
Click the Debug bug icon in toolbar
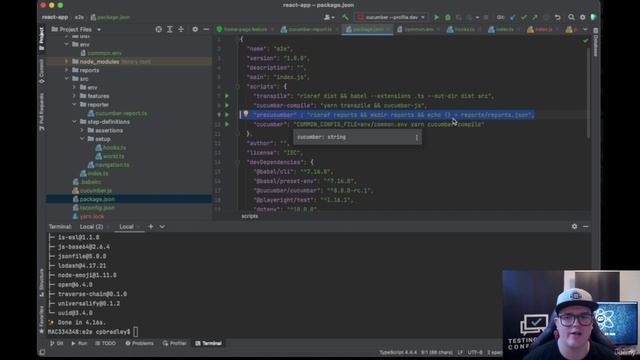coord(448,17)
